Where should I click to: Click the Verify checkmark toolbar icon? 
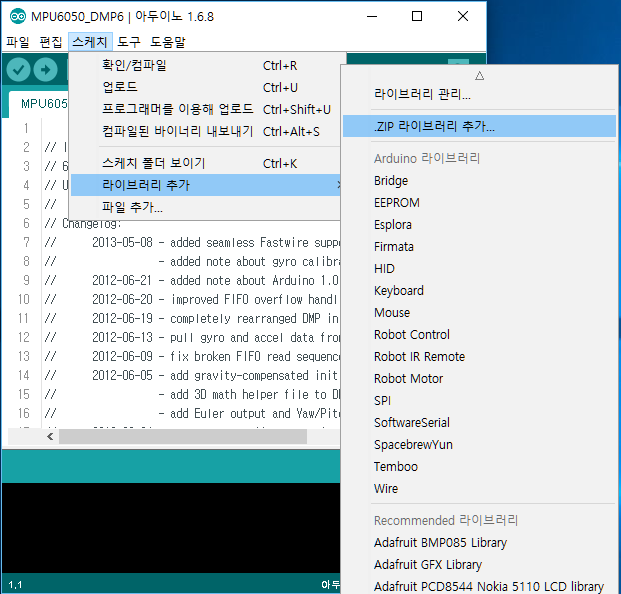click(x=18, y=70)
